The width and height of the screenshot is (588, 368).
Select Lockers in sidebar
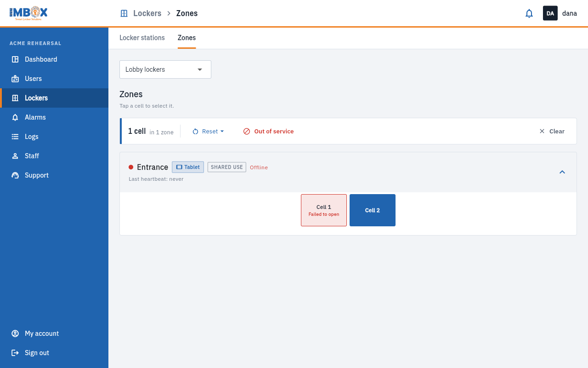click(54, 98)
